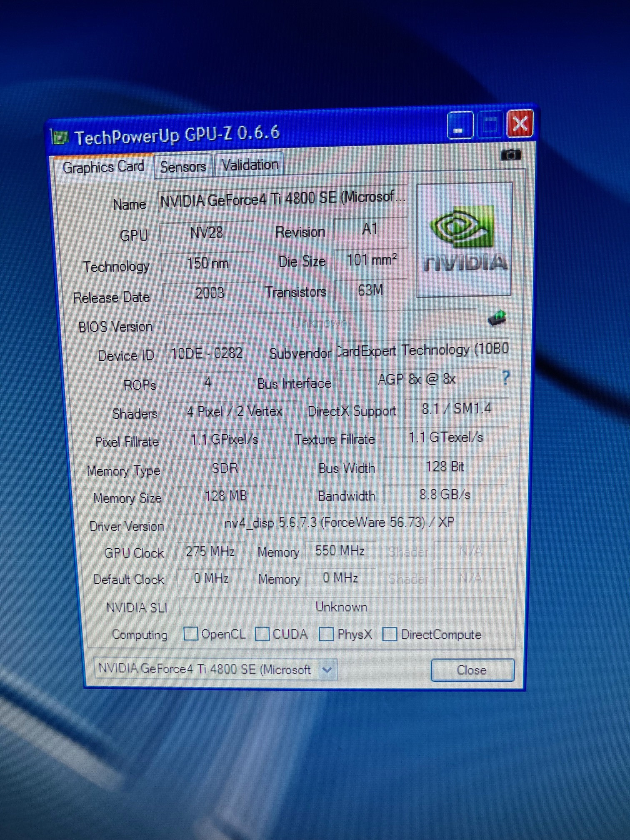Toggle the CUDA checkbox
This screenshot has height=840, width=630.
262,634
